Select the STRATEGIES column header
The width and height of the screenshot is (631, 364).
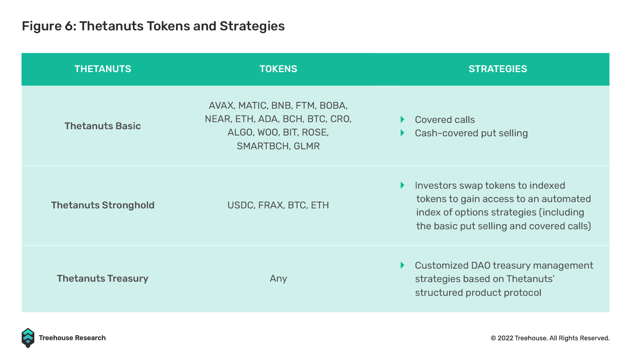[x=498, y=69]
